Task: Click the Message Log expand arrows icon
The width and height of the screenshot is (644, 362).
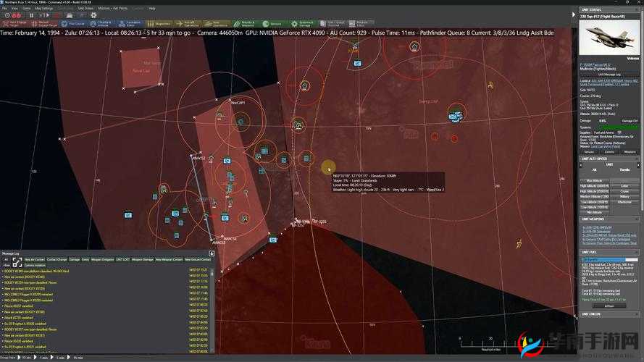Action: (17, 261)
